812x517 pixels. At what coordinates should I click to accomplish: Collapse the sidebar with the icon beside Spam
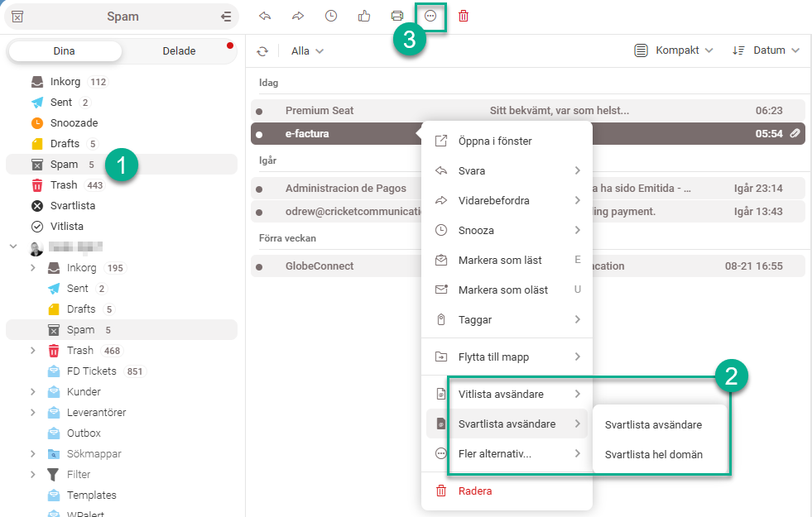point(226,17)
